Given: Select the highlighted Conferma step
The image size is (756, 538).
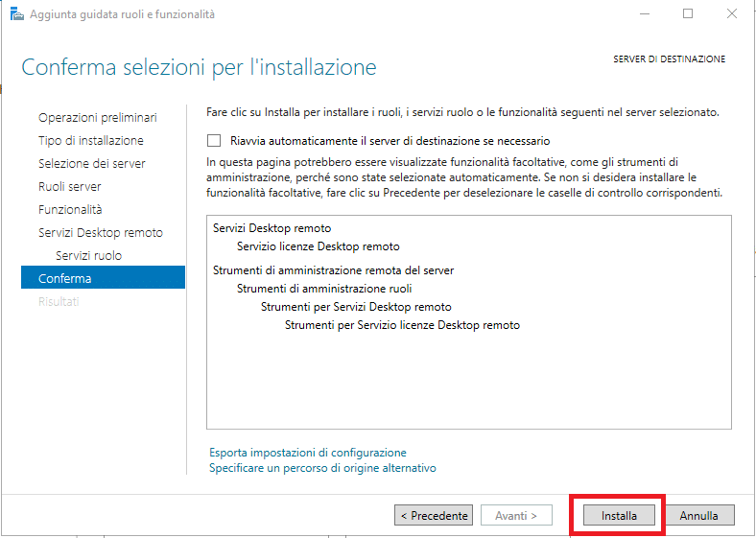Looking at the screenshot, I should [104, 277].
